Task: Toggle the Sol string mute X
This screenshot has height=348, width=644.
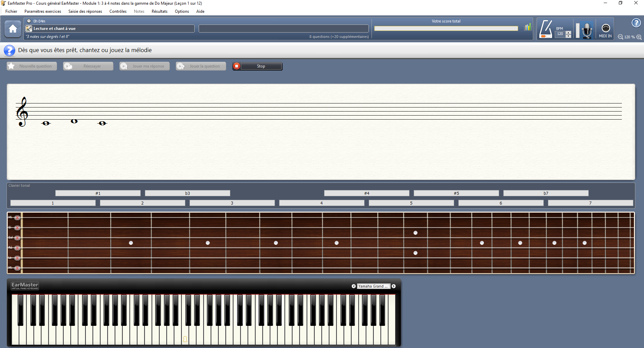Action: point(17,238)
